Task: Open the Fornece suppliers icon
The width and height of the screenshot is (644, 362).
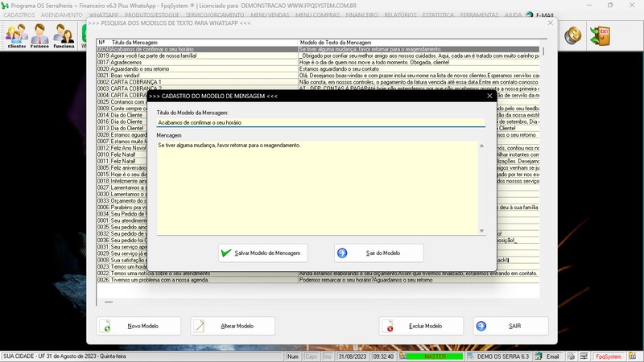Action: click(x=39, y=36)
